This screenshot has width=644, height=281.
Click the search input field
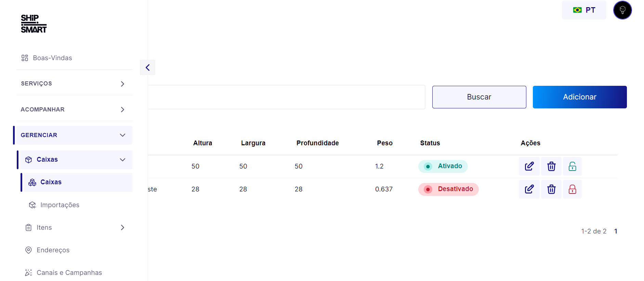pyautogui.click(x=287, y=97)
